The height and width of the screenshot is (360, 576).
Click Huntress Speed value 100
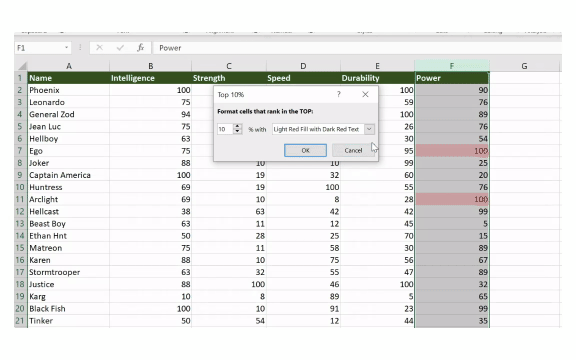303,187
